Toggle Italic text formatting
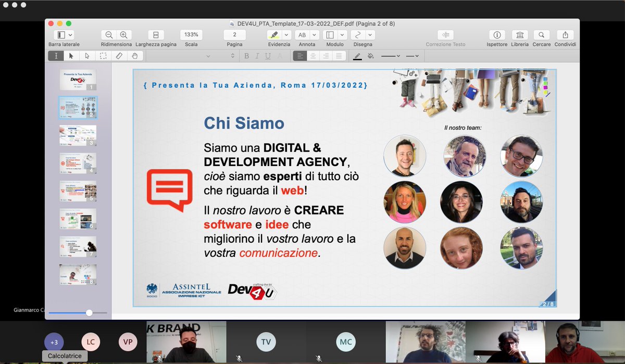The width and height of the screenshot is (625, 364). pos(257,56)
